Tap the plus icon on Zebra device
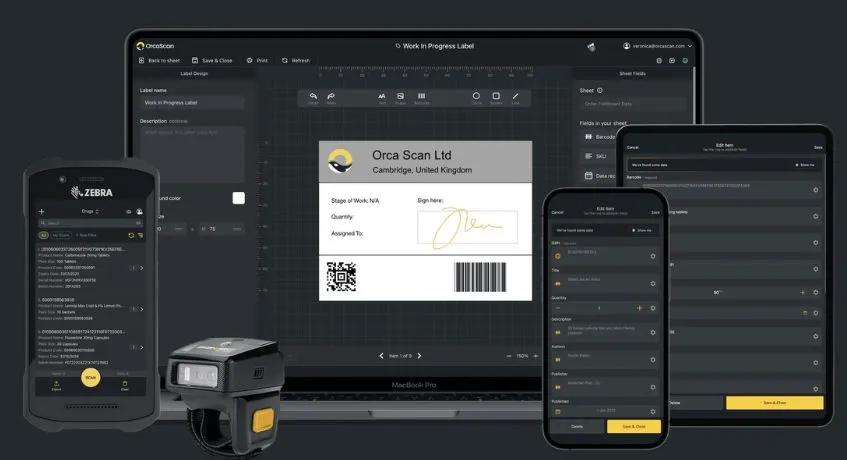The image size is (847, 460). click(x=42, y=212)
